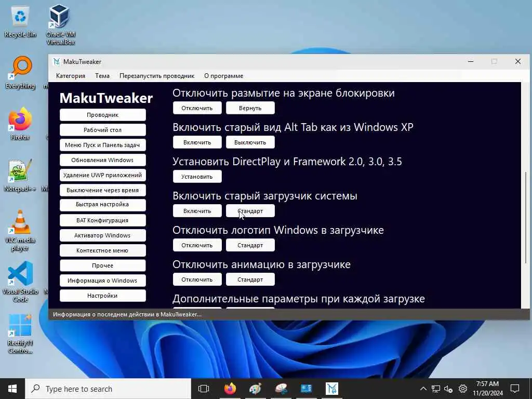
Task: Select Выключение через время category
Action: (x=103, y=190)
